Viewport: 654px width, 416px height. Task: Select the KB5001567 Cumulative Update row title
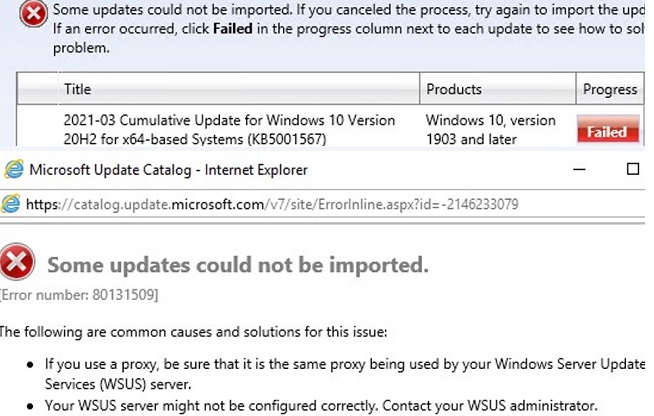[228, 129]
